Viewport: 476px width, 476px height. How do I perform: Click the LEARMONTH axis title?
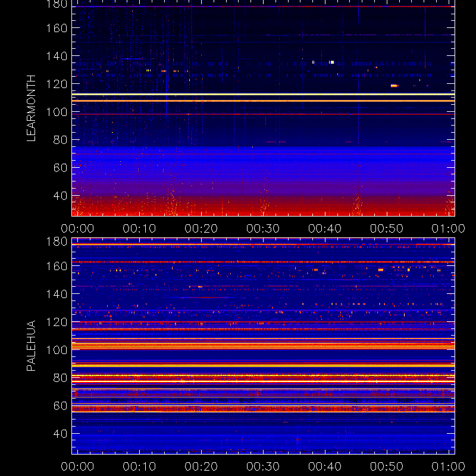pos(32,108)
